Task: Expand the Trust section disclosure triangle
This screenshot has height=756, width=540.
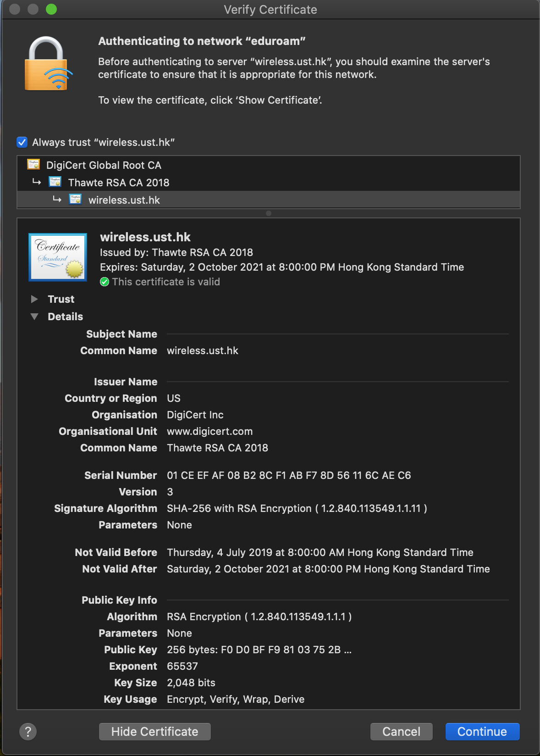Action: pyautogui.click(x=34, y=299)
